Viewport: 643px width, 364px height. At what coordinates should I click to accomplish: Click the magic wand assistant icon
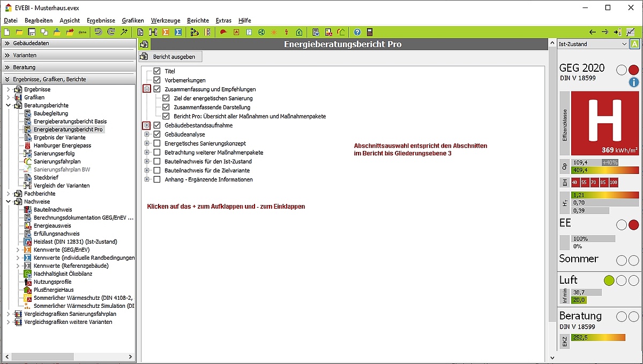point(124,32)
